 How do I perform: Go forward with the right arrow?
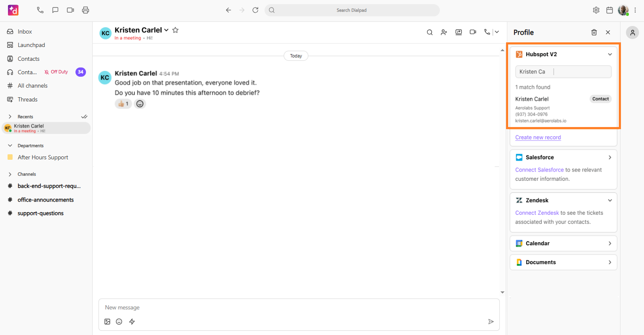pyautogui.click(x=242, y=10)
